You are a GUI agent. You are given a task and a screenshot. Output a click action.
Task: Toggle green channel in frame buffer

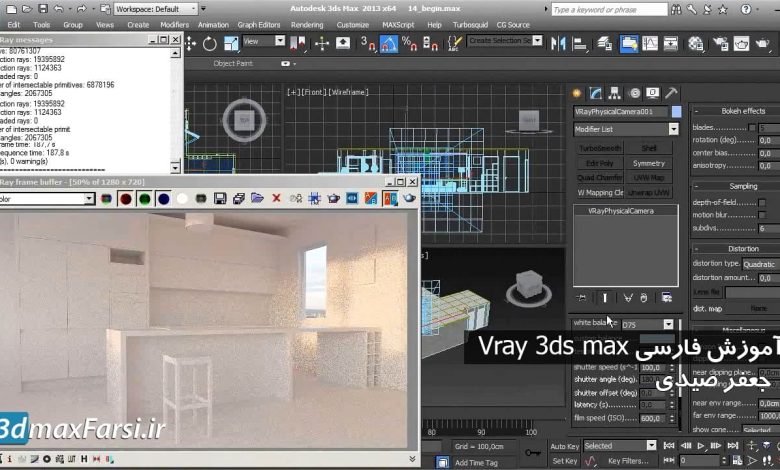pyautogui.click(x=144, y=199)
